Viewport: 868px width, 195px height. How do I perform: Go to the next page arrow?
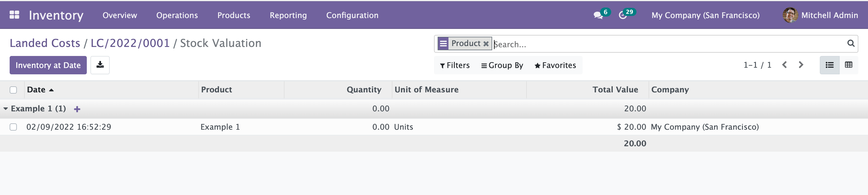801,65
